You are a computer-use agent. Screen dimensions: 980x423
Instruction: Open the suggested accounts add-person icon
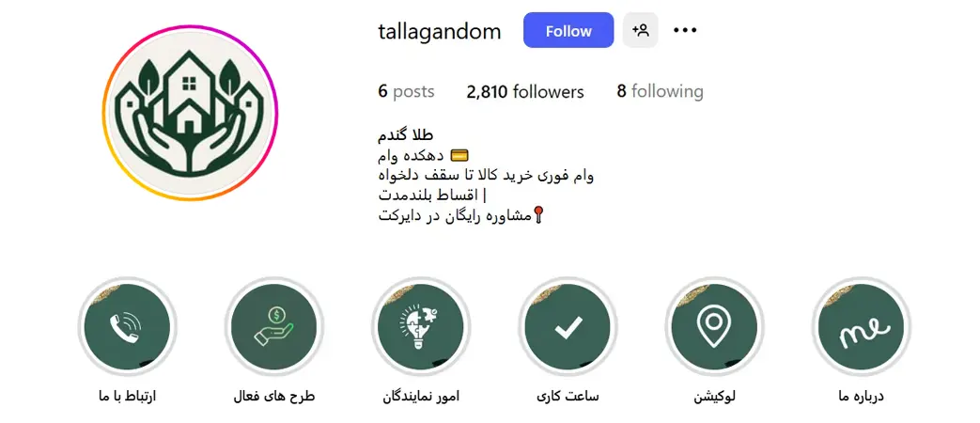[x=640, y=30]
